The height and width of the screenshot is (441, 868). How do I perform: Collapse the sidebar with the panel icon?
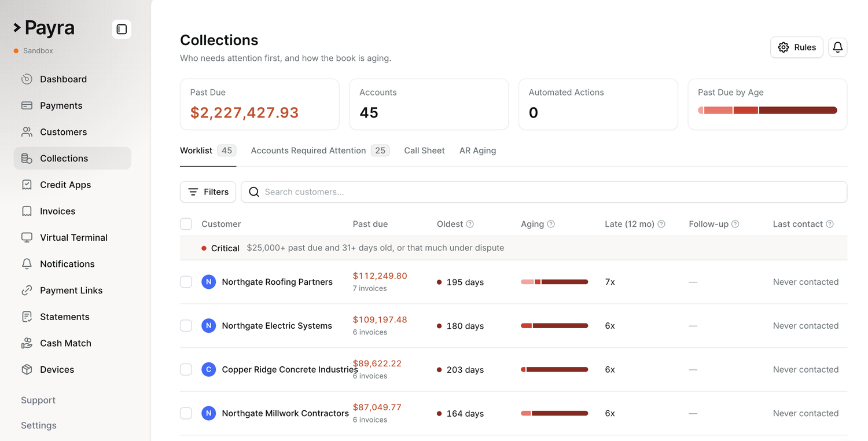pyautogui.click(x=122, y=29)
